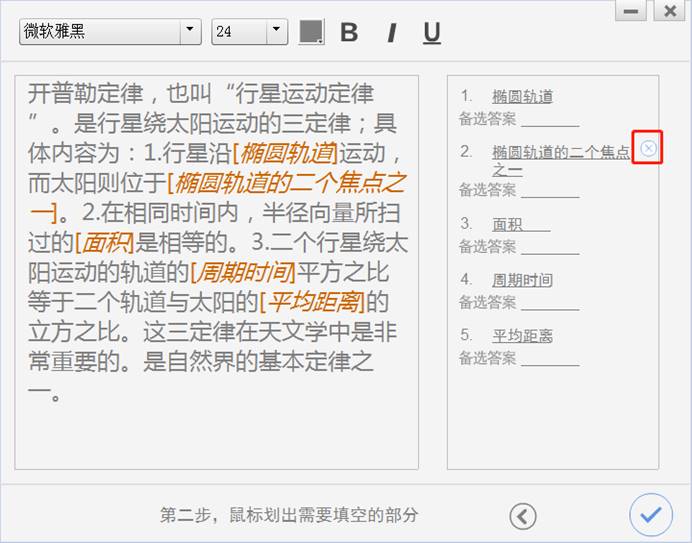Click the highlighted [平均距离] blank in the passage
Viewport: 692px width, 543px height.
313,302
